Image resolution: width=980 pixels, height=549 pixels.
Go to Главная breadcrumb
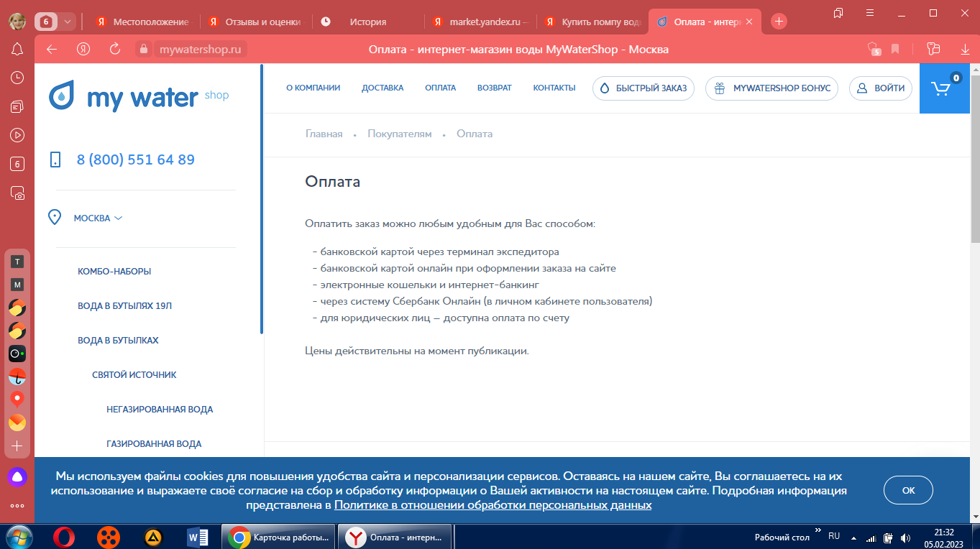[324, 134]
